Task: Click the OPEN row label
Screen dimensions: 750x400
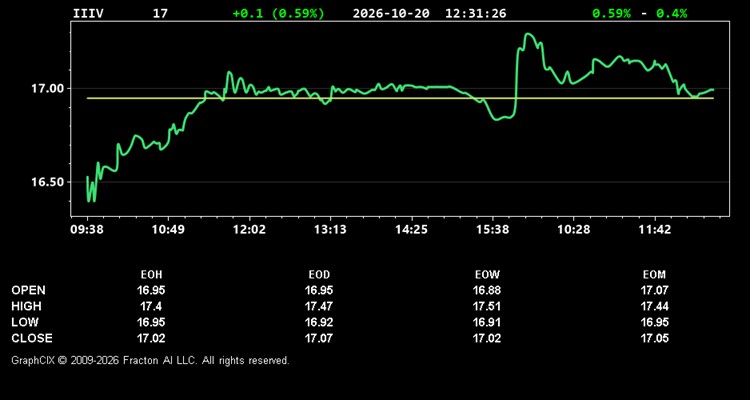Action: point(29,290)
